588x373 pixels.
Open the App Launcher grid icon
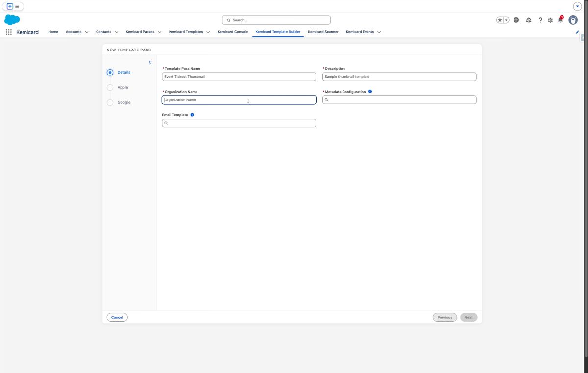[9, 32]
